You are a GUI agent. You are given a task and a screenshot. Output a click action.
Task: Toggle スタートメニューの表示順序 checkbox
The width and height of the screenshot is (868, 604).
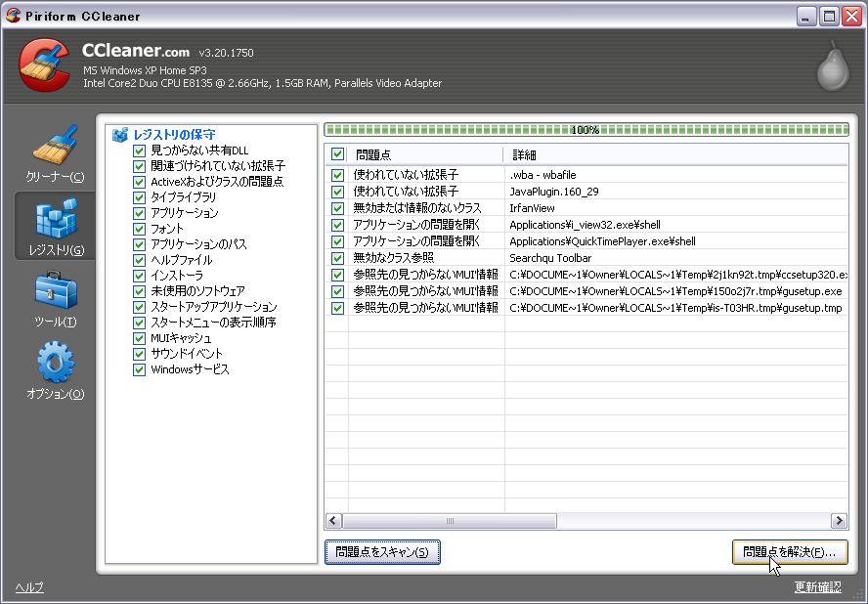tap(139, 323)
